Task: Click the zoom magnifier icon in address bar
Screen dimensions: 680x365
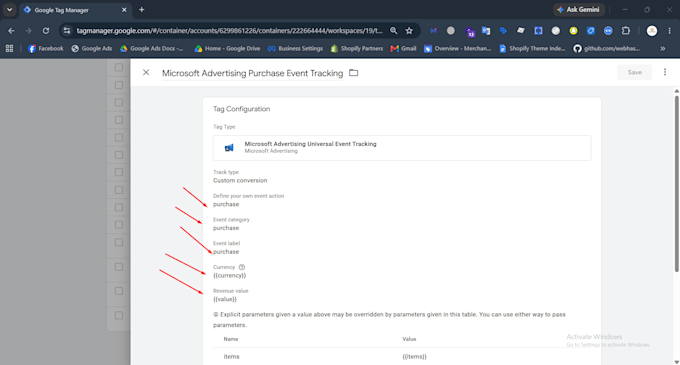Action: [x=393, y=31]
